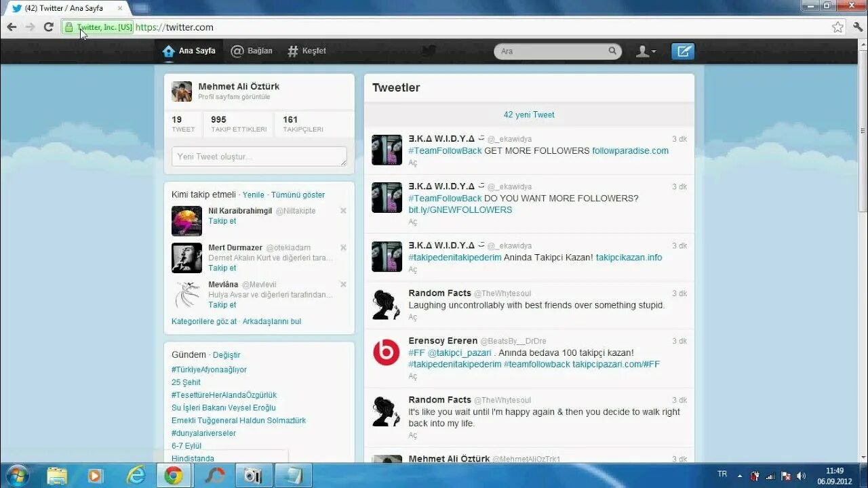Follow Mevlâna via Takip et
This screenshot has height=488, width=868.
tap(222, 305)
